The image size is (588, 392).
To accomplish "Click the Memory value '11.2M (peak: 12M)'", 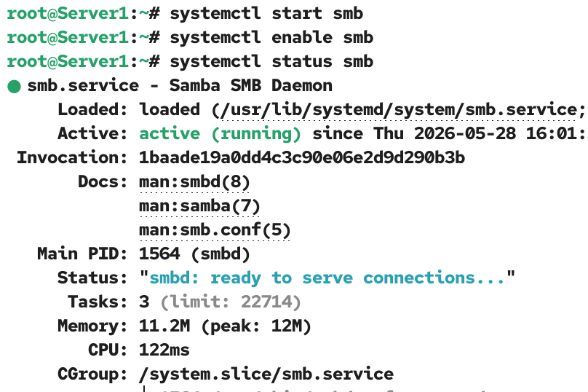I will click(225, 326).
